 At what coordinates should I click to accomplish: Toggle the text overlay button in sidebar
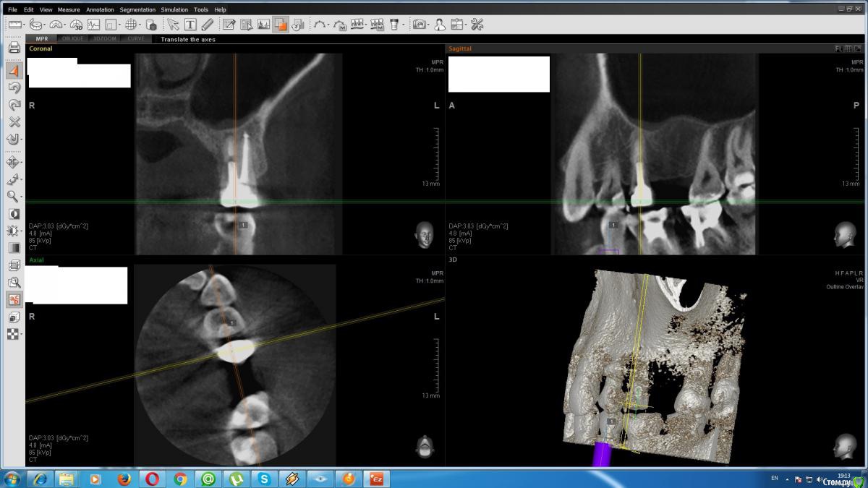click(14, 299)
